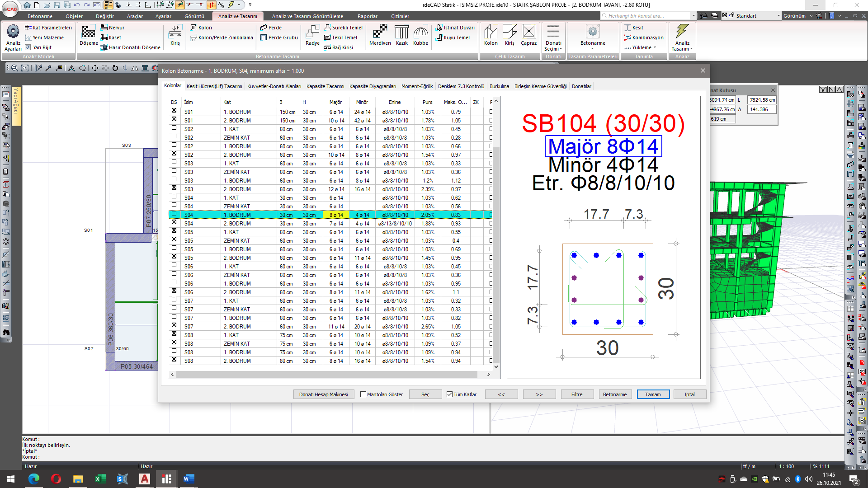
Task: Click the Nervür rib tool
Action: pos(113,28)
